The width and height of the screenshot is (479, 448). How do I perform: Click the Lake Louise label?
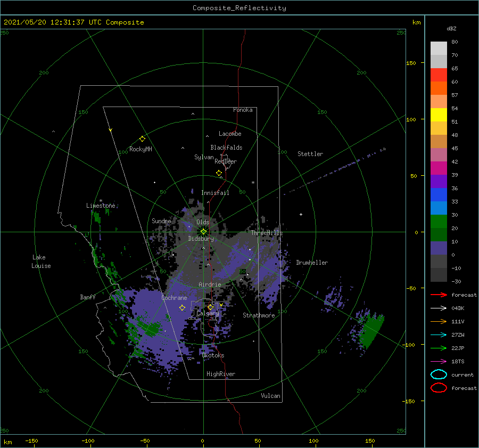[x=41, y=262]
